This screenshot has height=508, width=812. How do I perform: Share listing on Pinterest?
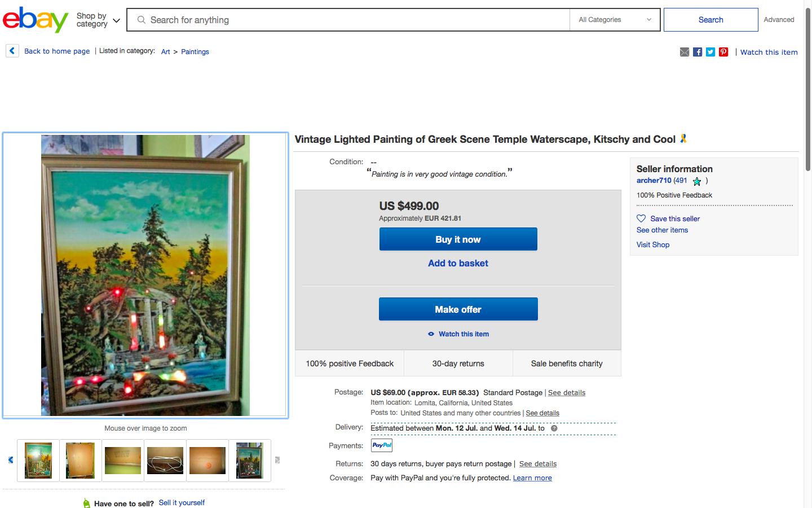coord(723,52)
